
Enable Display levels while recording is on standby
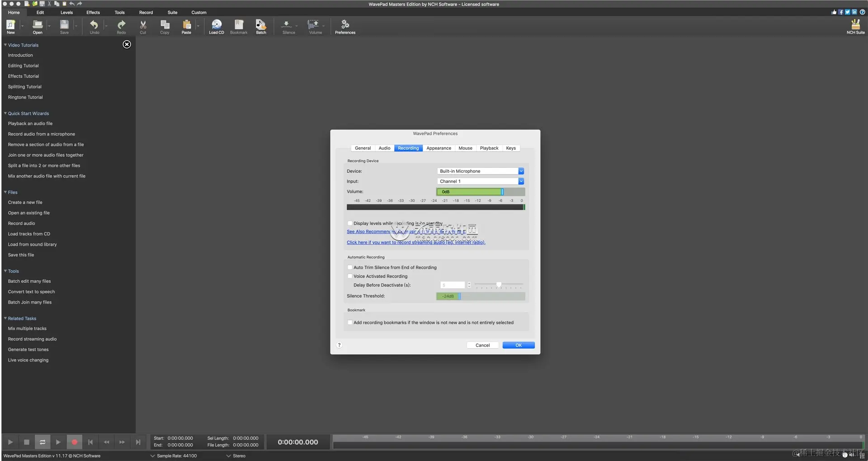click(350, 223)
